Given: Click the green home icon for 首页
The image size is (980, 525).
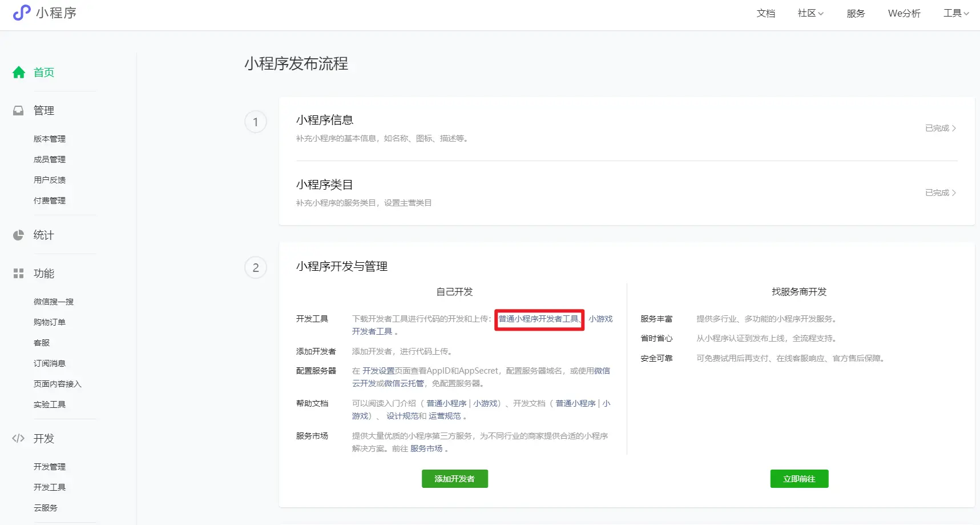Looking at the screenshot, I should [19, 73].
